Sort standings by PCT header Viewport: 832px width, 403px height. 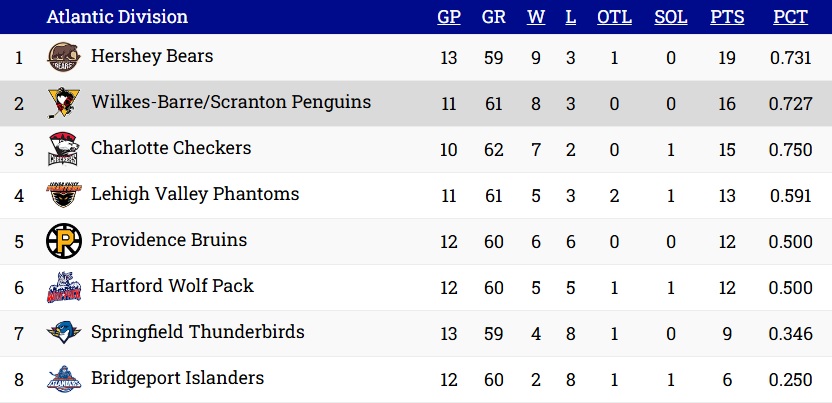pyautogui.click(x=790, y=17)
